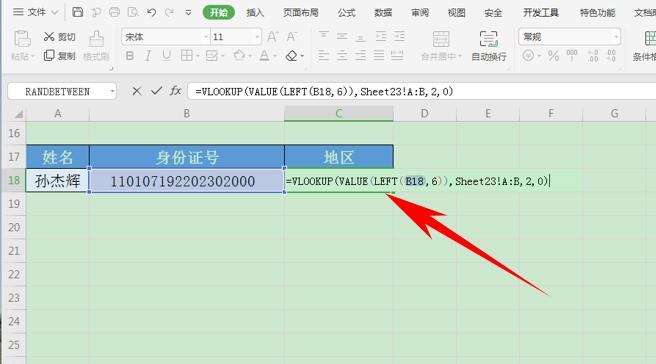Click the save icon in quick access toolbar
Viewport: 656px width, 364px height.
tap(77, 12)
